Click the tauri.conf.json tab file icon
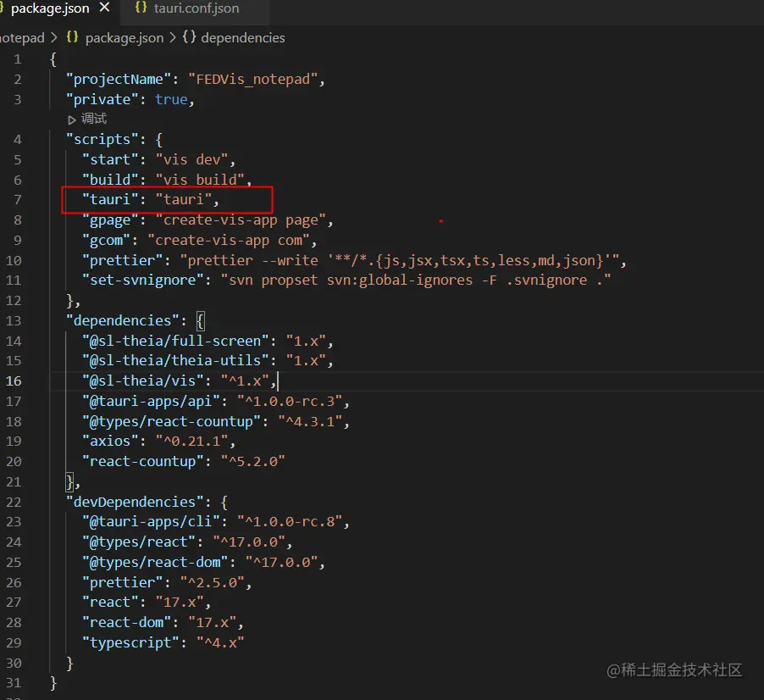This screenshot has width=764, height=700. pos(141,8)
